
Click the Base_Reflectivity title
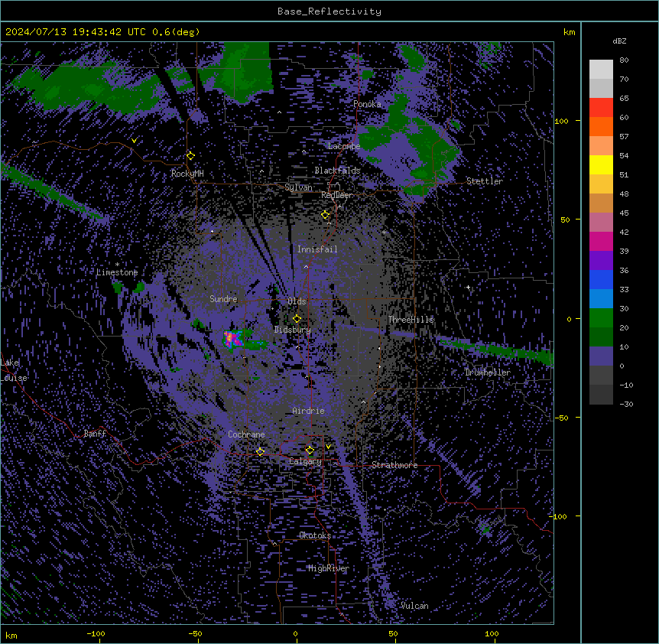click(x=329, y=11)
